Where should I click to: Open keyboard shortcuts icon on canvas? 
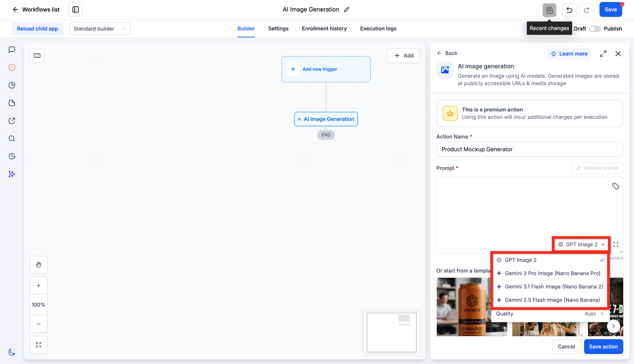[x=37, y=56]
